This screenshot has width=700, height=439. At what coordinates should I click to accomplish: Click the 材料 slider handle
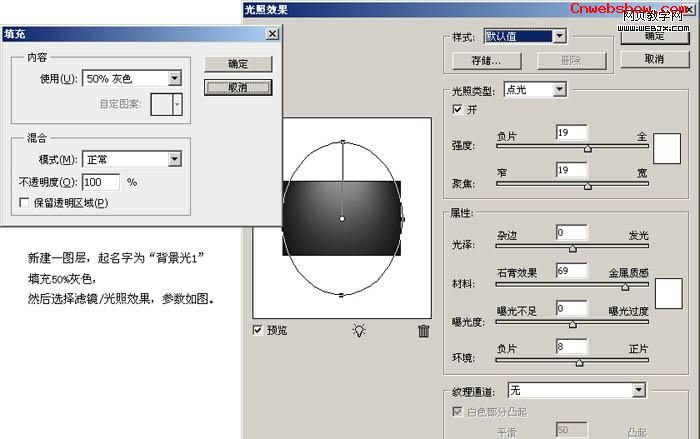[625, 287]
